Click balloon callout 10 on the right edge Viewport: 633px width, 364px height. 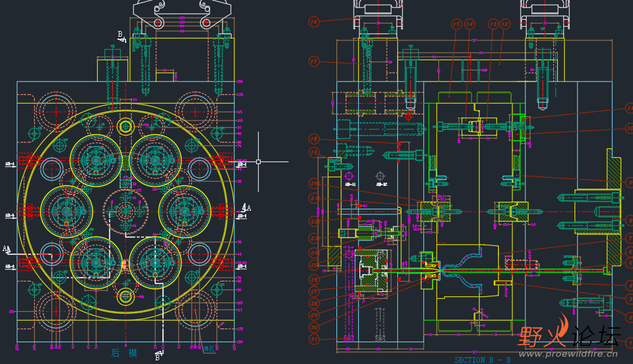click(631, 127)
